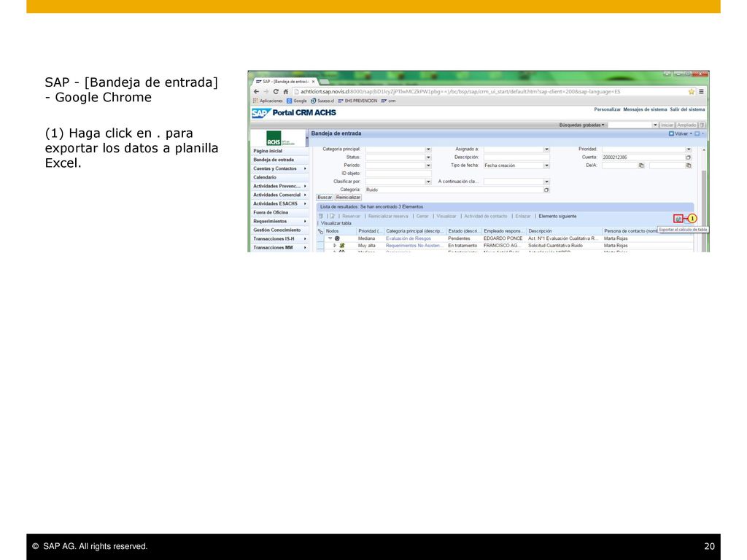Open Calendario in sidebar
Screen dimensions: 747x560
tap(265, 178)
